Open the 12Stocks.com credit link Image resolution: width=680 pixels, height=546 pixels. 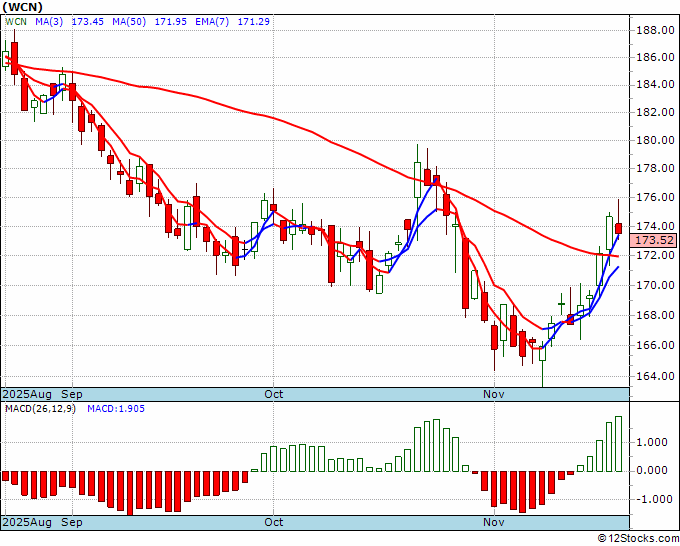[638, 539]
